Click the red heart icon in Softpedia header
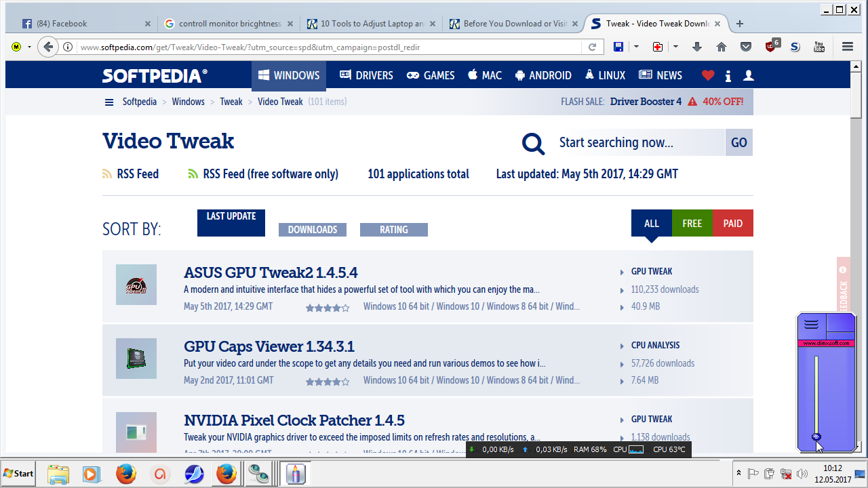This screenshot has width=868, height=488. (x=708, y=75)
